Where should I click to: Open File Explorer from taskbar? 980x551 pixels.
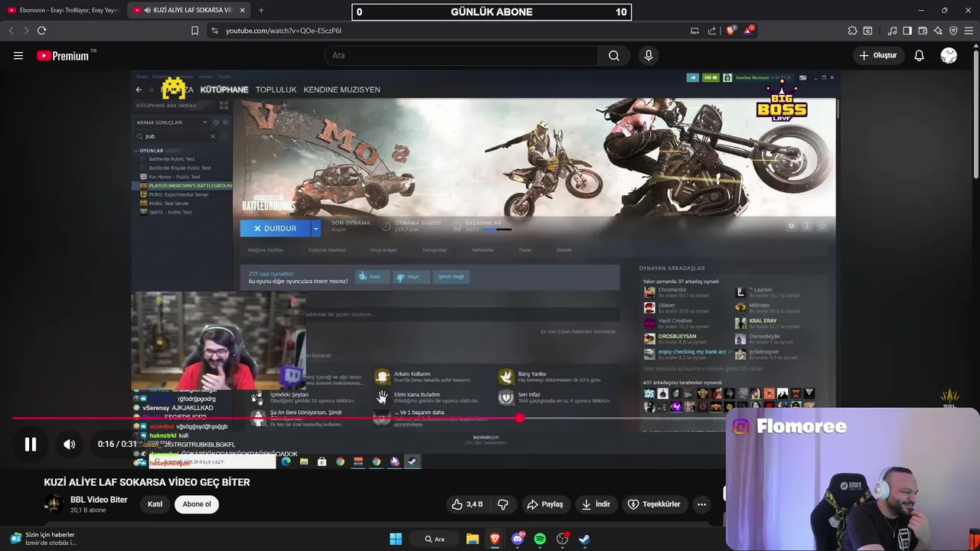coord(472,539)
